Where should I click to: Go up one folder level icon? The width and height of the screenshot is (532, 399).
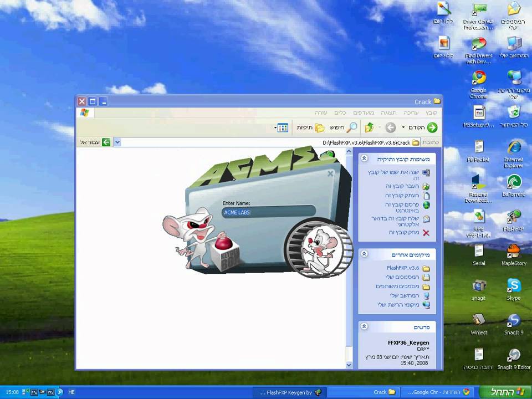coord(370,127)
